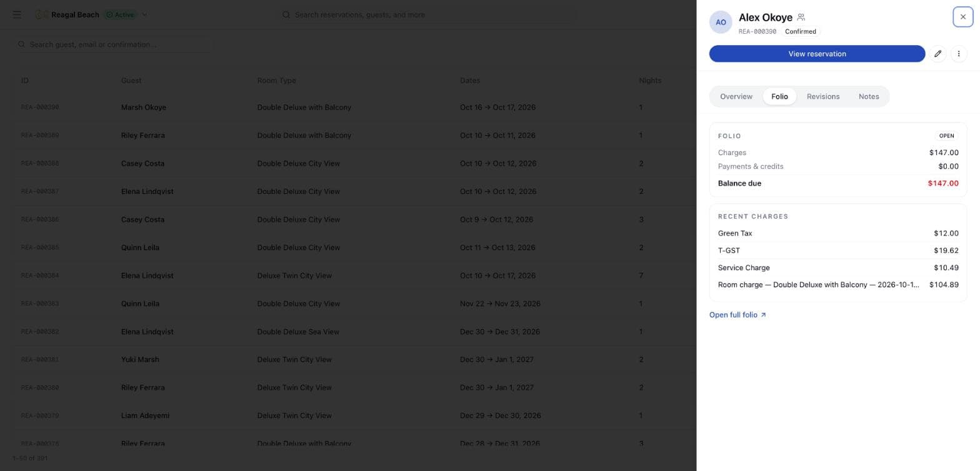Click the Payments & credits line
The image size is (980, 471).
[838, 166]
